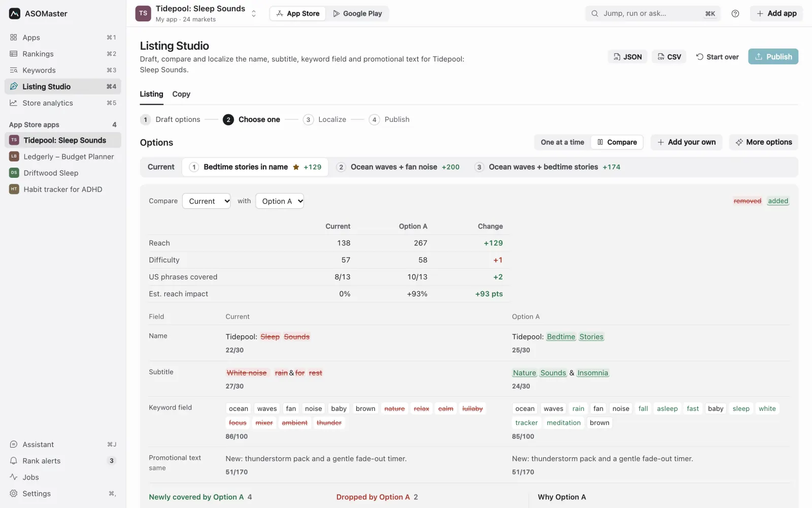Select Ledgerly – Budget Planner app
This screenshot has width=812, height=508.
tap(63, 156)
